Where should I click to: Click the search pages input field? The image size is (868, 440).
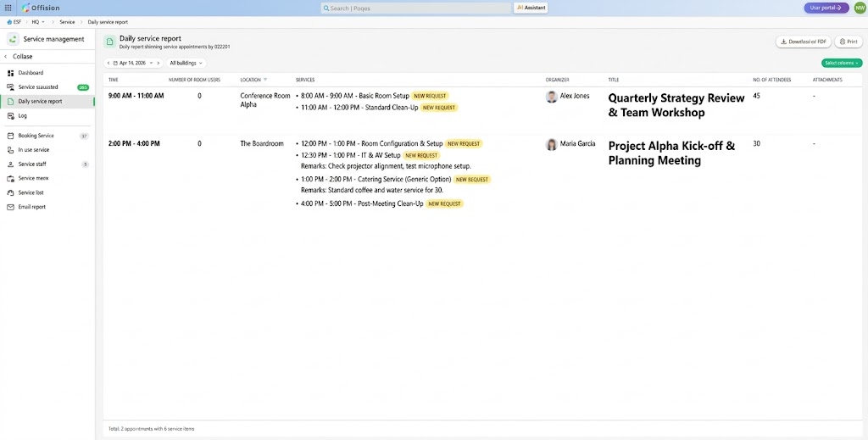coord(415,8)
